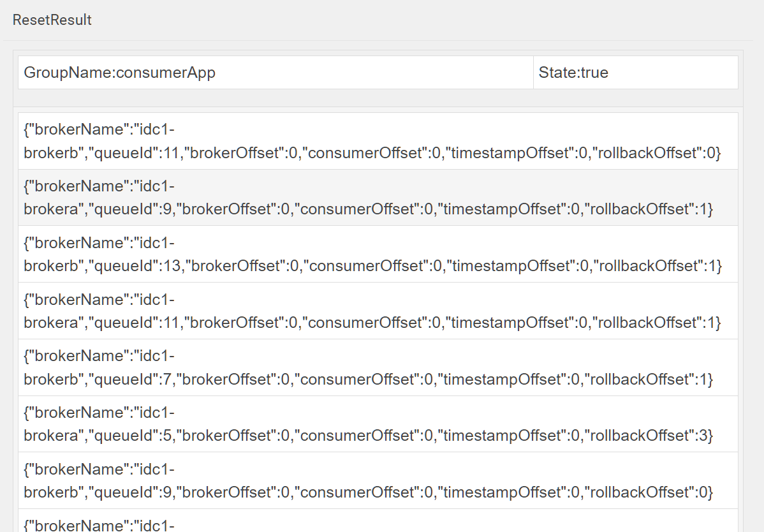Select the idc1-brokera queueId 5 row
The height and width of the screenshot is (532, 764).
pyautogui.click(x=378, y=424)
